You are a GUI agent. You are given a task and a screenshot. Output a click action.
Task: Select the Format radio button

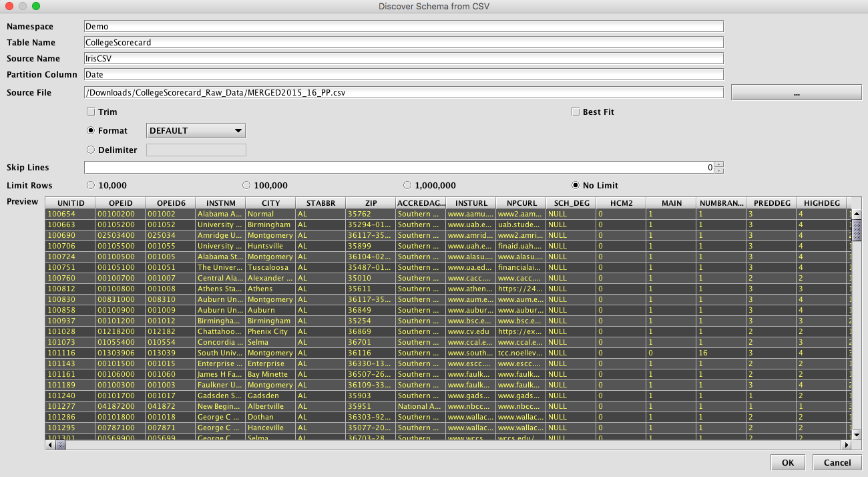point(91,131)
